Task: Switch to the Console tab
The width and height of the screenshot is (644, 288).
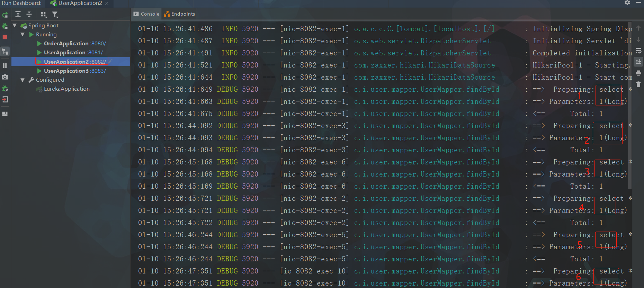Action: coord(146,14)
